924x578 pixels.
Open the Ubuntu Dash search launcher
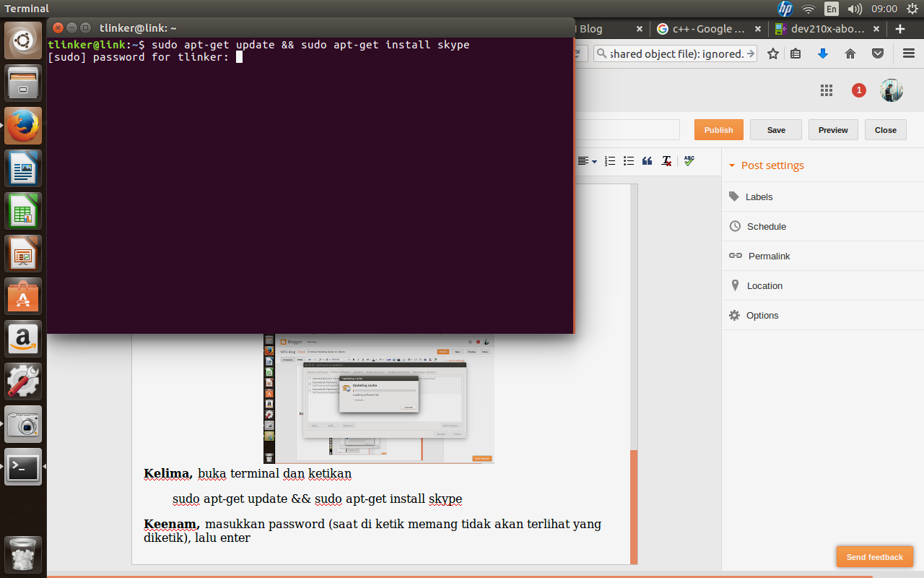tap(23, 40)
